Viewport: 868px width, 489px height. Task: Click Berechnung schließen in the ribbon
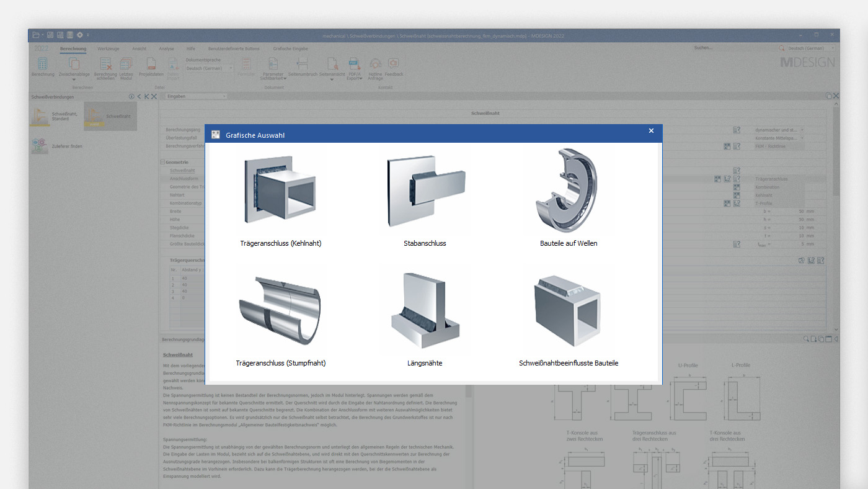[x=105, y=69]
